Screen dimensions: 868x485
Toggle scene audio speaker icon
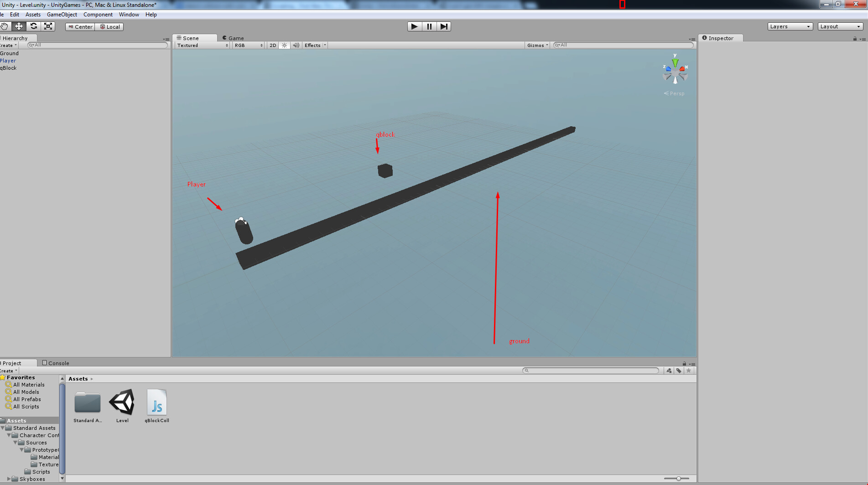tap(296, 45)
